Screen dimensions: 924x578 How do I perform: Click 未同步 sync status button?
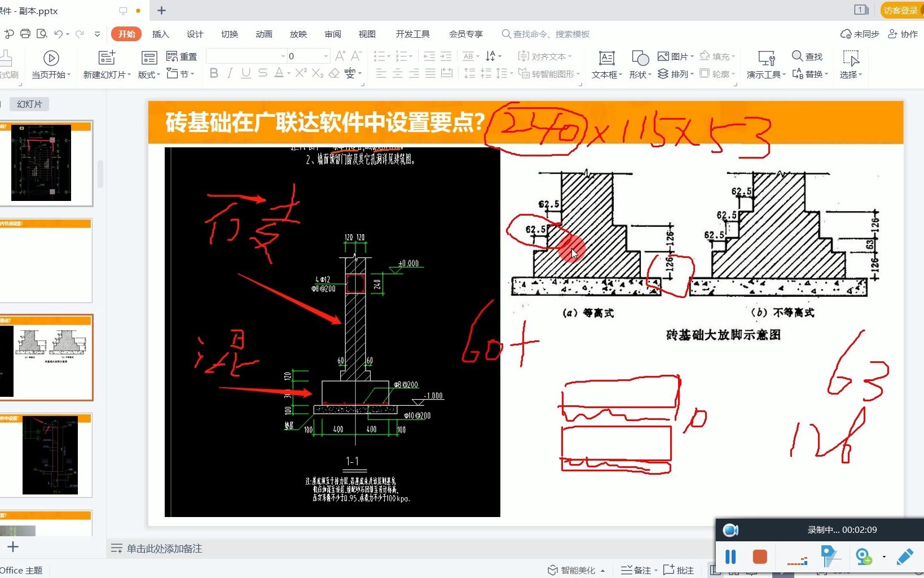pos(860,34)
